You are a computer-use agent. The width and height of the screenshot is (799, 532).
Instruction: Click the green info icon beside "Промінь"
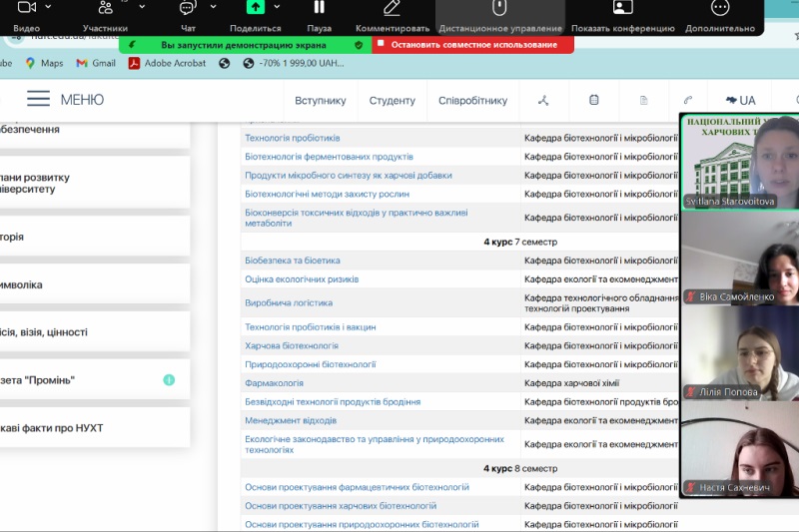pos(169,380)
